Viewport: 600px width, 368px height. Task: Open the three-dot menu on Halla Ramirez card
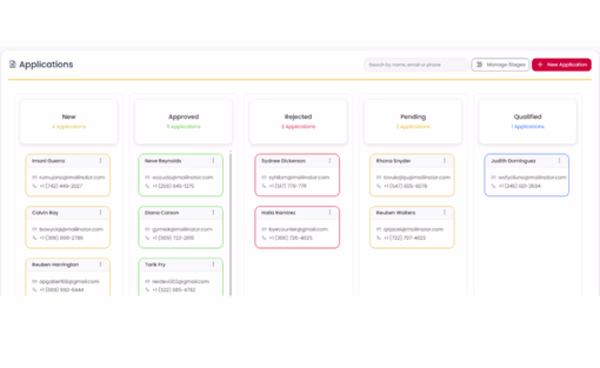point(330,212)
